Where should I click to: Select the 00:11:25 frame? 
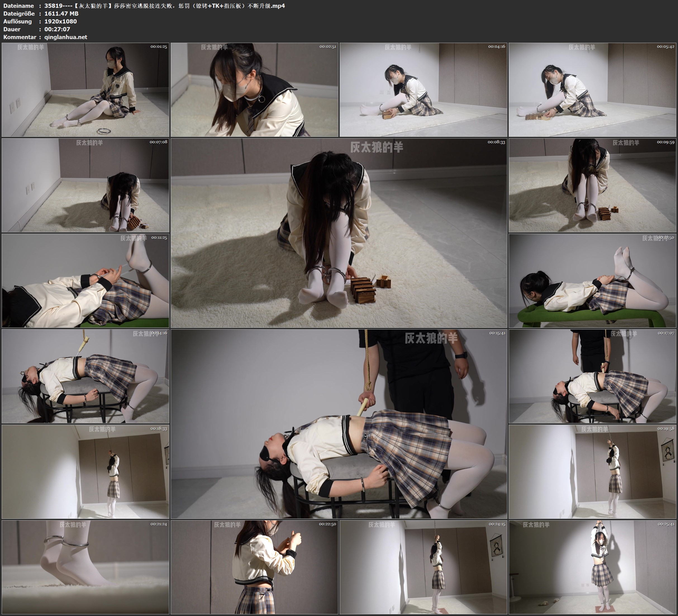coord(85,280)
